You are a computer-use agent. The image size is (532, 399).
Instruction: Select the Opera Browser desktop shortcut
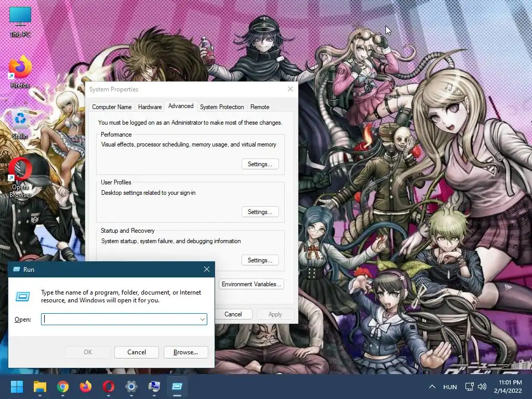20,177
